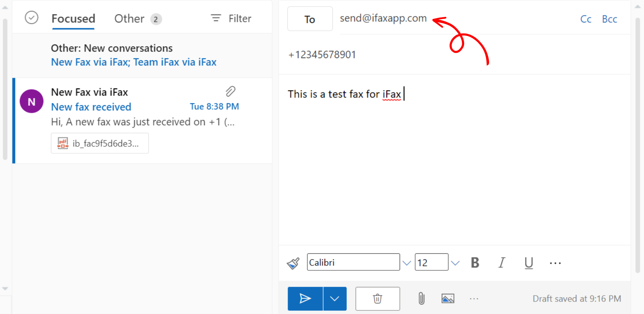Toggle italic formatting
Image resolution: width=644 pixels, height=314 pixels.
click(x=502, y=263)
